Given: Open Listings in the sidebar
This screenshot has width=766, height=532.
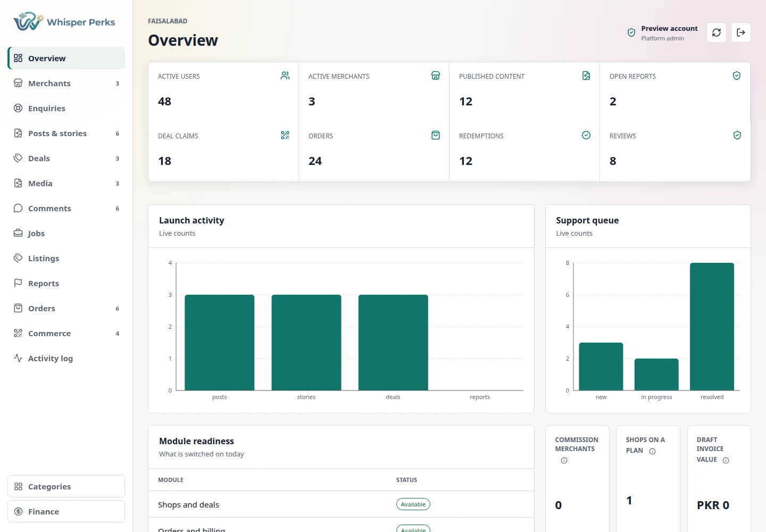Looking at the screenshot, I should pyautogui.click(x=66, y=258).
